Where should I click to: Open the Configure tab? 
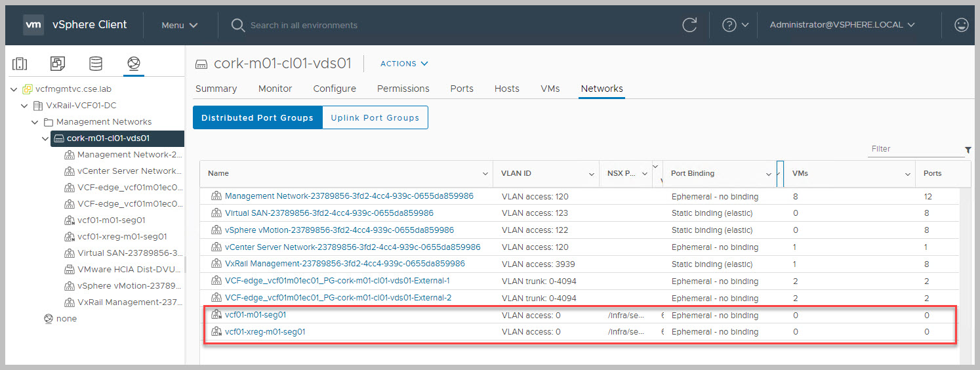335,89
